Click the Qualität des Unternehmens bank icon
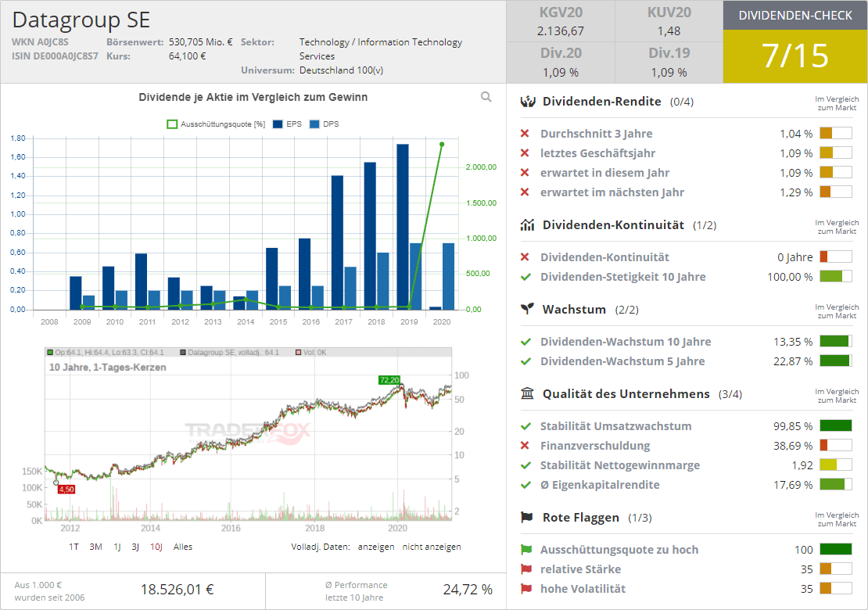868x610 pixels. click(528, 393)
